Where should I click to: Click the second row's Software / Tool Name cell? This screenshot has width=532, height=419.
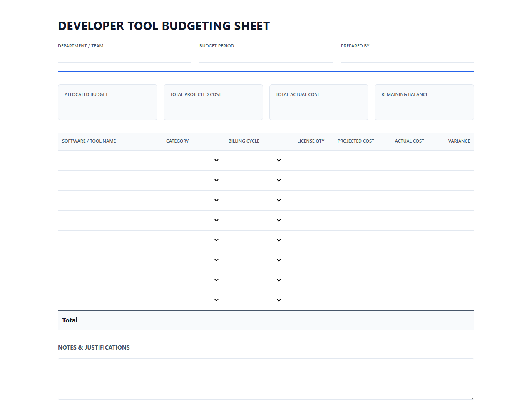pyautogui.click(x=110, y=181)
